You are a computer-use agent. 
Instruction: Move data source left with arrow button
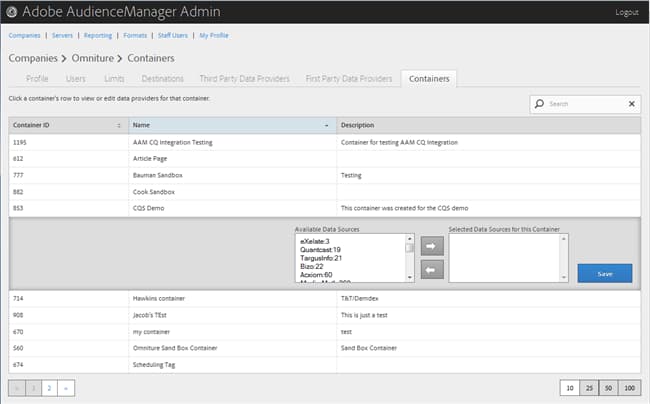pyautogui.click(x=432, y=270)
